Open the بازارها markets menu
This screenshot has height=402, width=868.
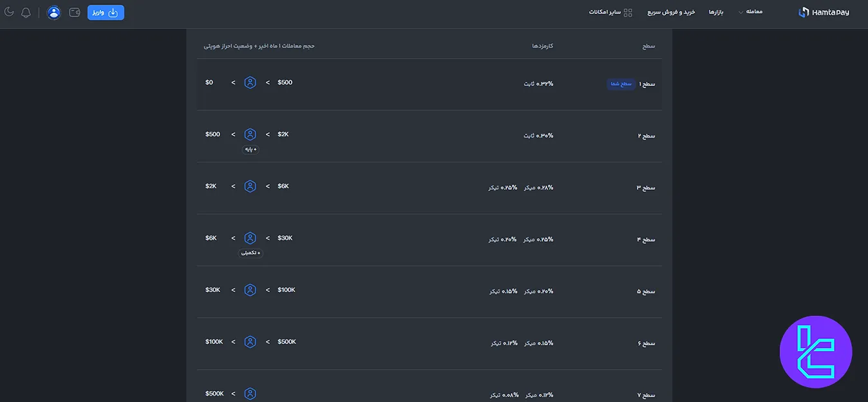[716, 12]
